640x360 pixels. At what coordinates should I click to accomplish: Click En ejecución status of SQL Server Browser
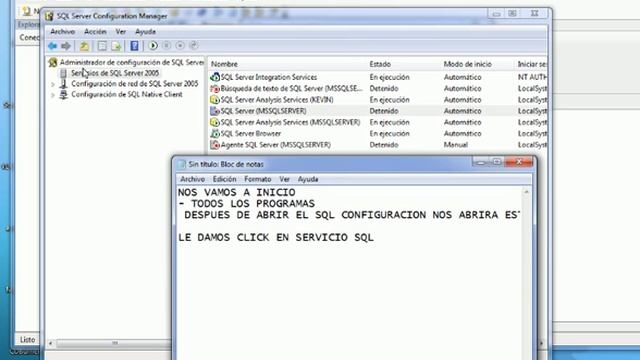pos(389,133)
